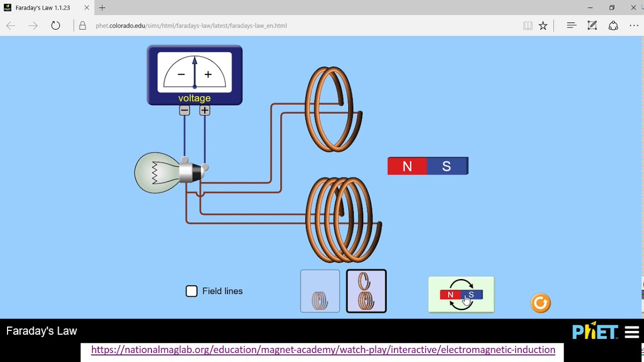Image resolution: width=644 pixels, height=362 pixels.
Task: Open the share icon in toolbar
Action: point(613,26)
